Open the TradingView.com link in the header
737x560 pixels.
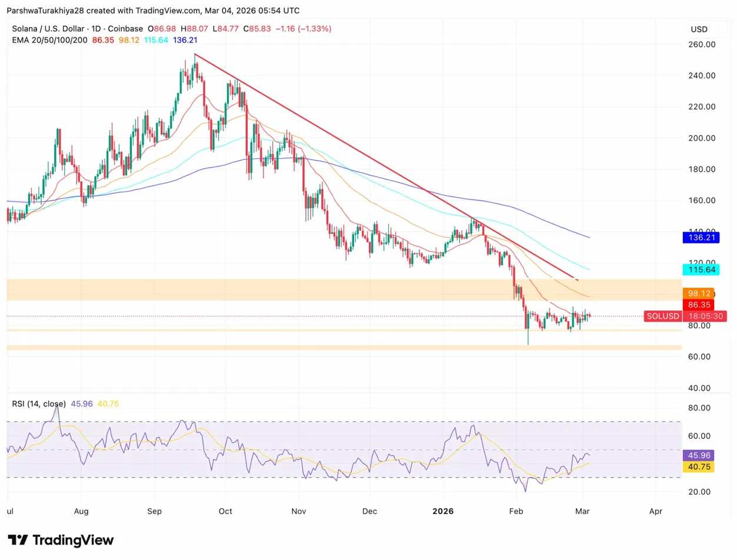click(x=167, y=10)
